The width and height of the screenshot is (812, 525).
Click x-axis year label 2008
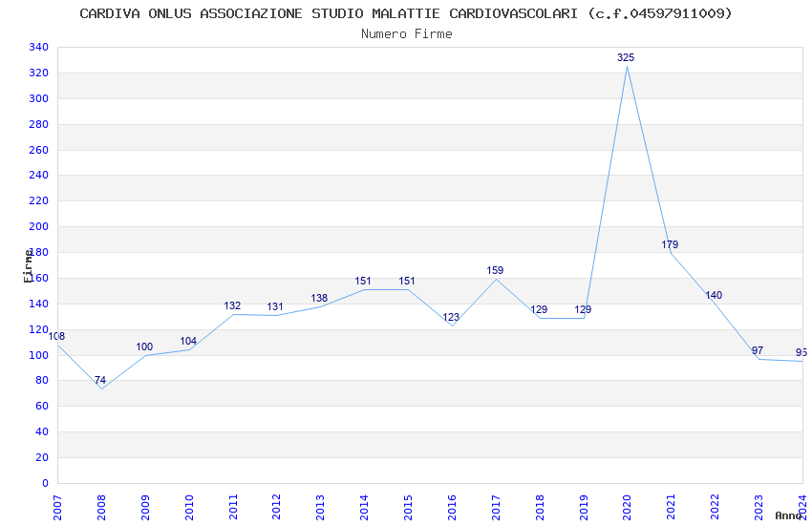tap(101, 507)
